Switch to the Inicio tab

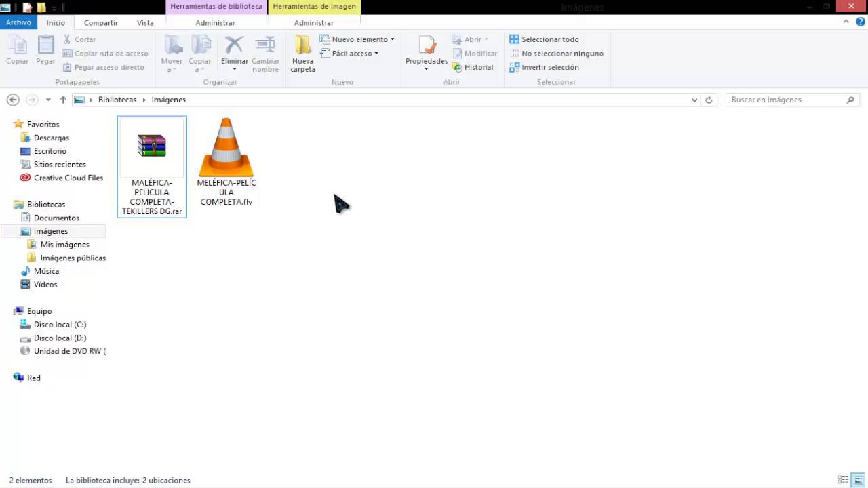coord(56,22)
